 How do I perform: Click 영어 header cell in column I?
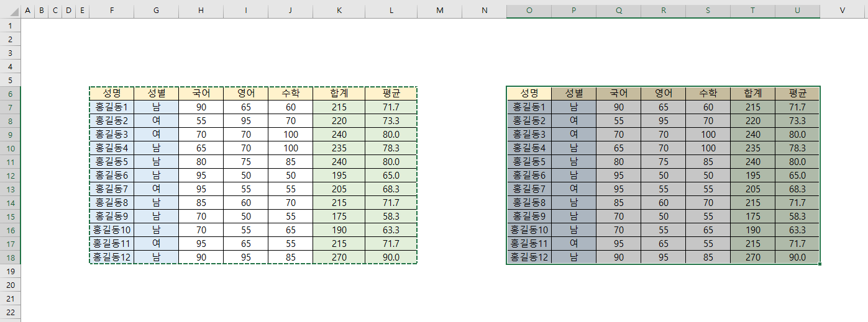pos(245,93)
